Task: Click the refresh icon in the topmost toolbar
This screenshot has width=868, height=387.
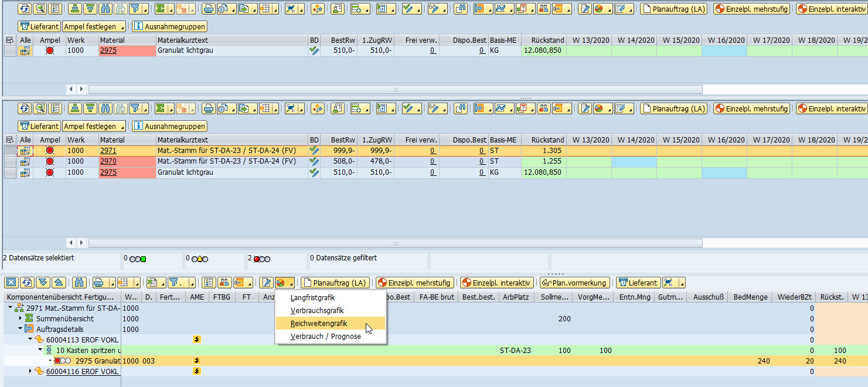Action: click(x=24, y=9)
